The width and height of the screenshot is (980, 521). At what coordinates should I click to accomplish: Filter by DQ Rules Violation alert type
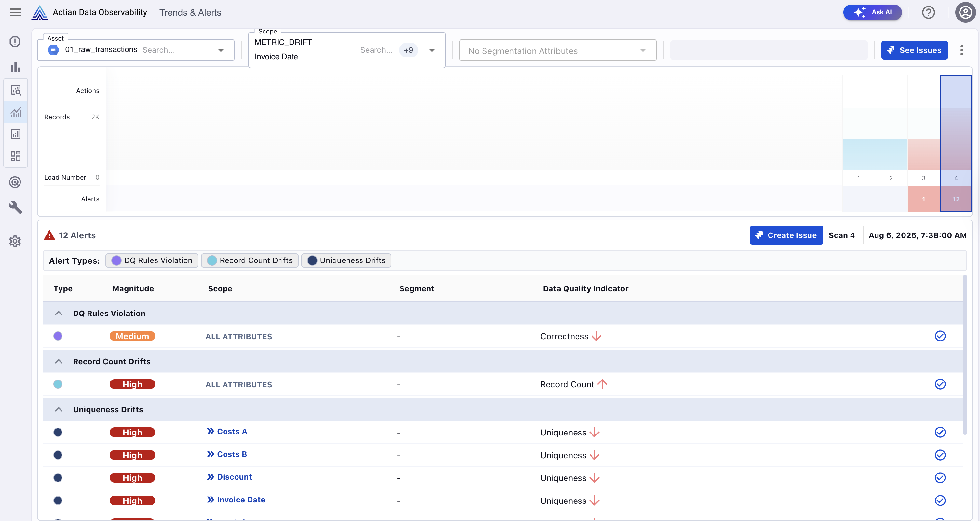click(x=152, y=260)
